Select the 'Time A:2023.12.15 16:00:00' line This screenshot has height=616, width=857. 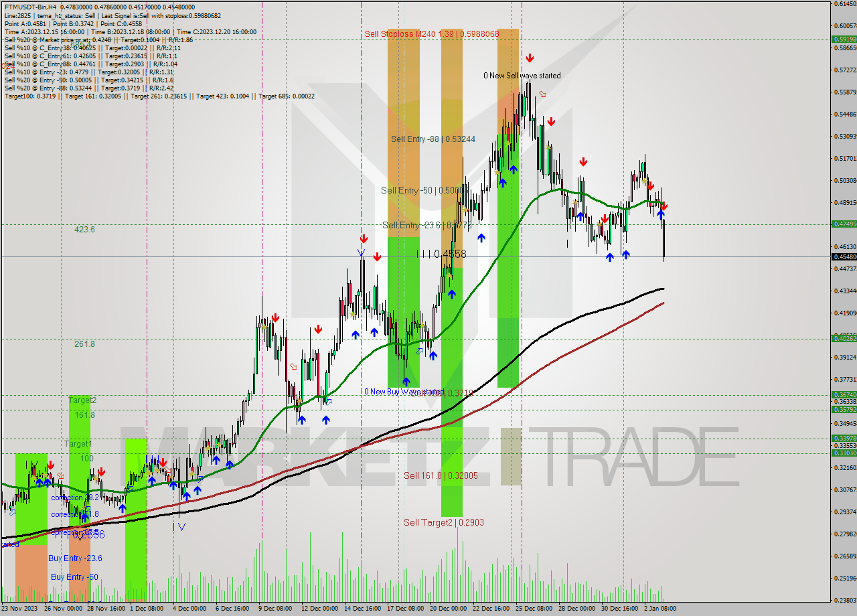(131, 31)
